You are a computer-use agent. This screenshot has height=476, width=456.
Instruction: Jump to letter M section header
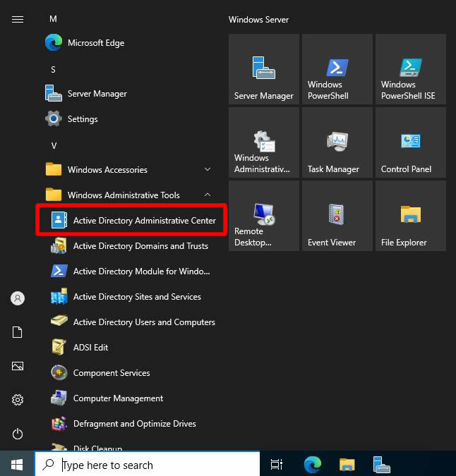point(53,19)
